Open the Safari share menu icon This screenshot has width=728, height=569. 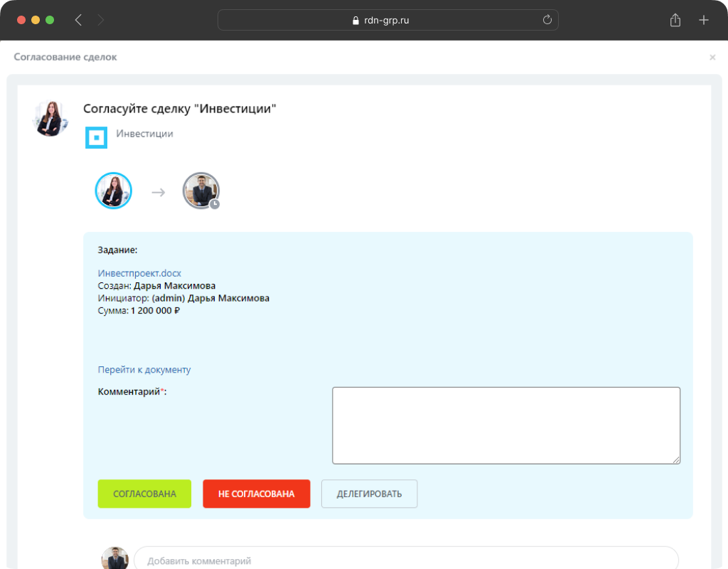(x=675, y=20)
